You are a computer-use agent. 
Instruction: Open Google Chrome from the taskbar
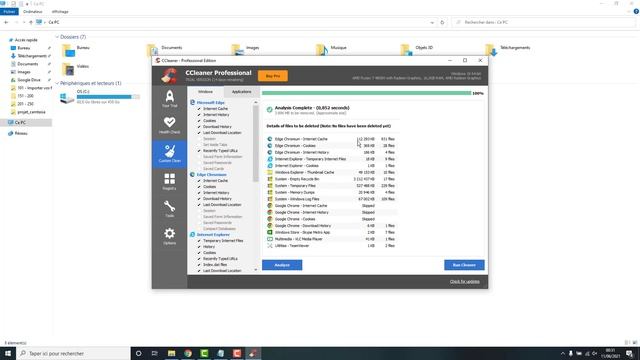188,353
